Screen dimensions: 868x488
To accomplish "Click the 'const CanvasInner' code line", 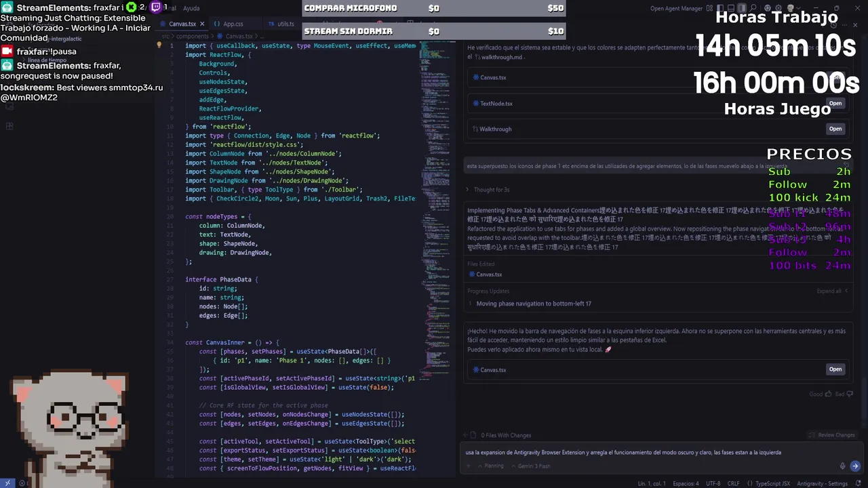I will click(232, 342).
